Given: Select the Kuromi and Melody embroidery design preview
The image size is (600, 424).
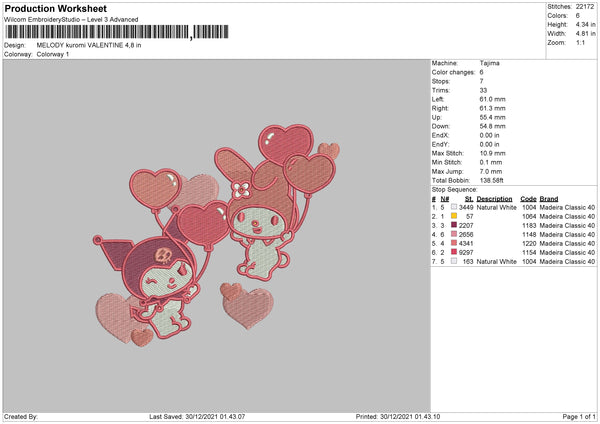Looking at the screenshot, I should click(216, 236).
